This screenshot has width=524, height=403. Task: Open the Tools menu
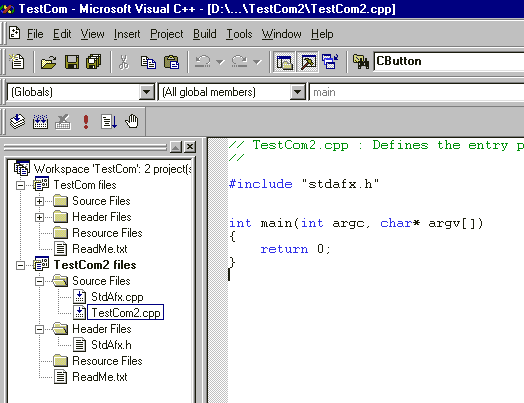point(239,34)
